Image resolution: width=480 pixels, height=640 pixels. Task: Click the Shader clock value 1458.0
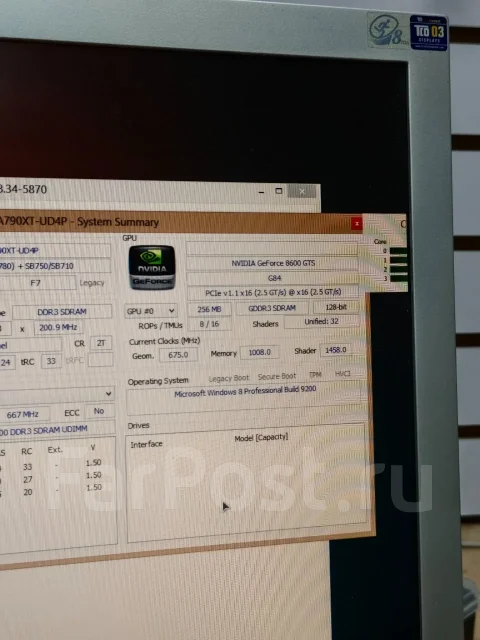(336, 350)
